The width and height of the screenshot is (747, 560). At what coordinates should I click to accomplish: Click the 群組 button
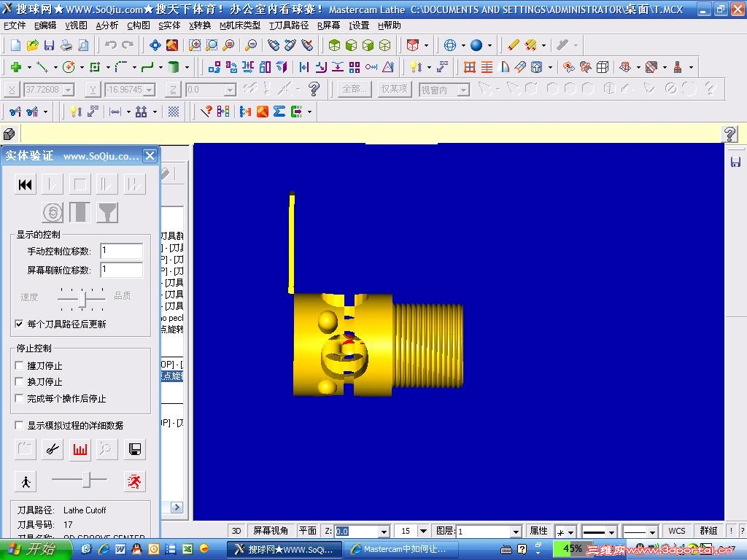[708, 531]
